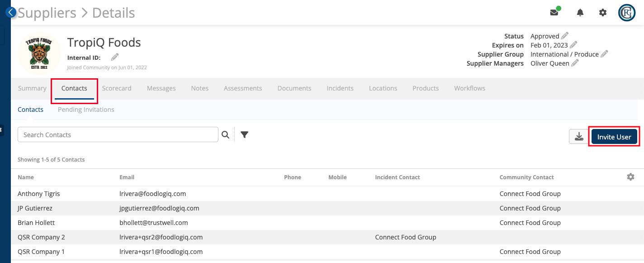Click the Invite User button
The height and width of the screenshot is (263, 644).
(x=614, y=137)
